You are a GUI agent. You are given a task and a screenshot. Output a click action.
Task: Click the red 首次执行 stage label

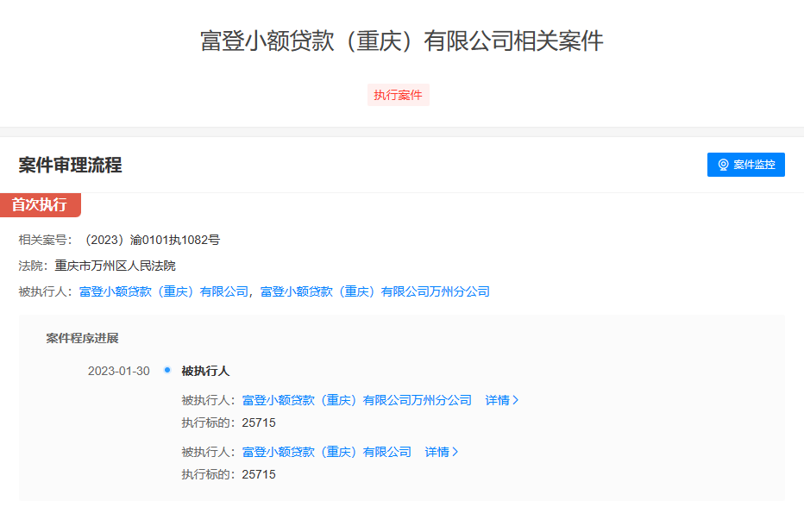[40, 205]
